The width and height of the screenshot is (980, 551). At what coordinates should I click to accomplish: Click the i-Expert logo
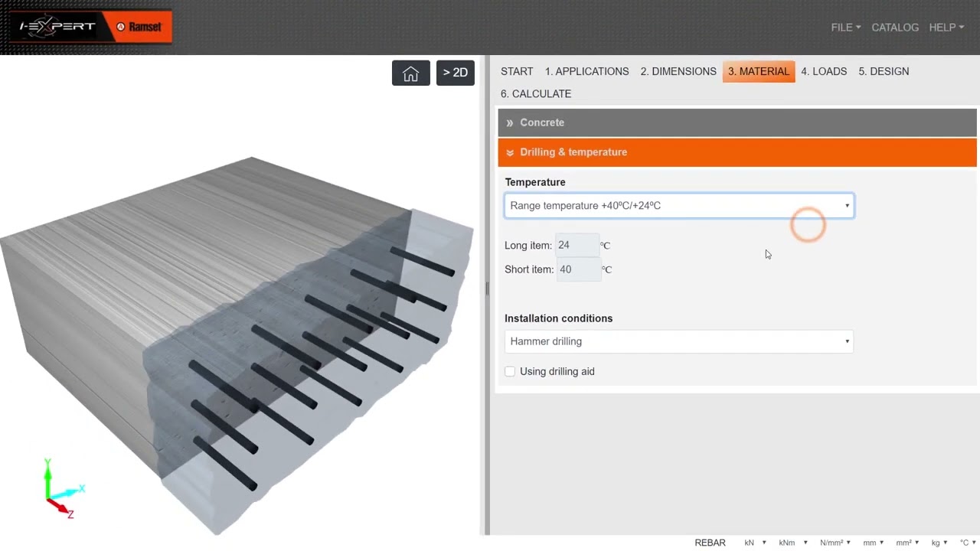[x=57, y=28]
